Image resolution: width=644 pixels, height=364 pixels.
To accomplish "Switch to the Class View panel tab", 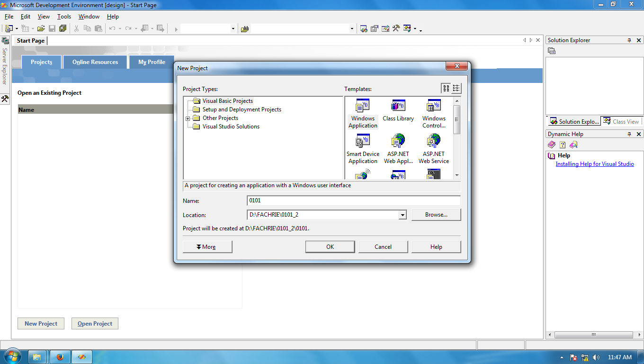I will [x=621, y=122].
